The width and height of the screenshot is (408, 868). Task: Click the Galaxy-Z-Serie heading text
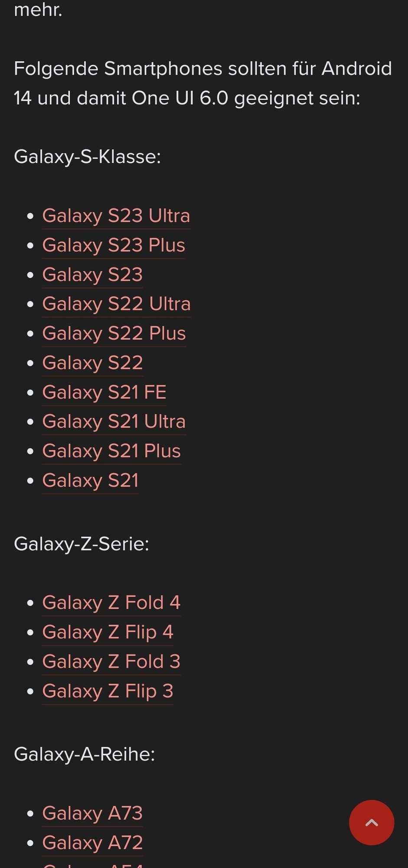(82, 544)
